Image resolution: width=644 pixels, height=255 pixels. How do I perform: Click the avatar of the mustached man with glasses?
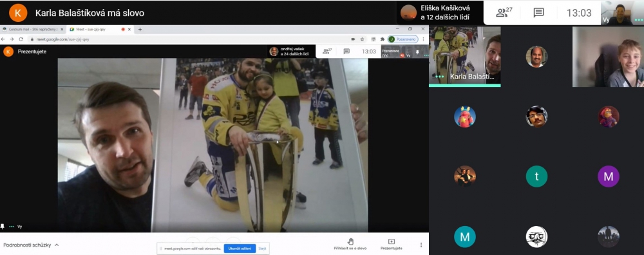click(536, 117)
